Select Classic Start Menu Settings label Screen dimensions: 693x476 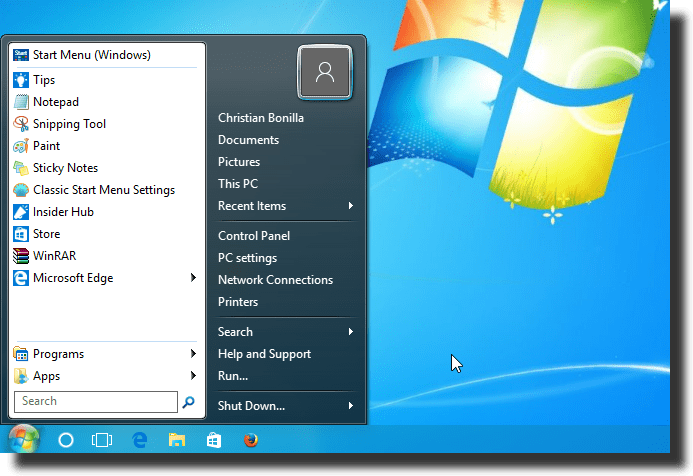pos(104,190)
